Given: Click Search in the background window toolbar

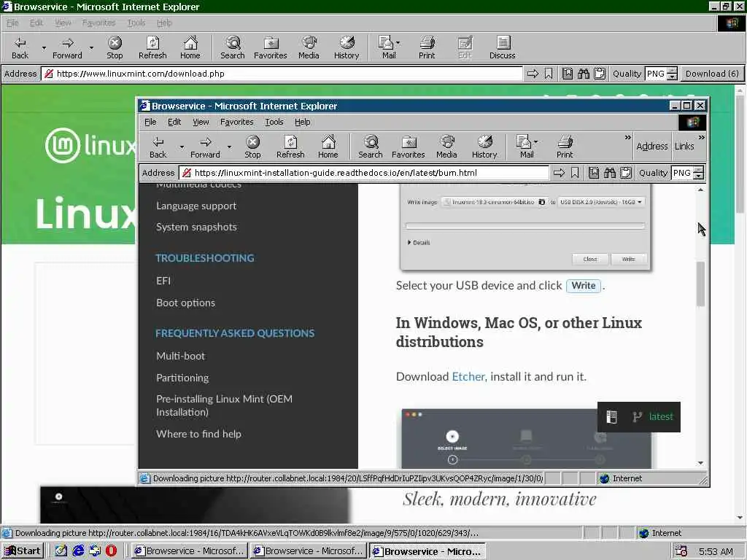Looking at the screenshot, I should pyautogui.click(x=233, y=47).
